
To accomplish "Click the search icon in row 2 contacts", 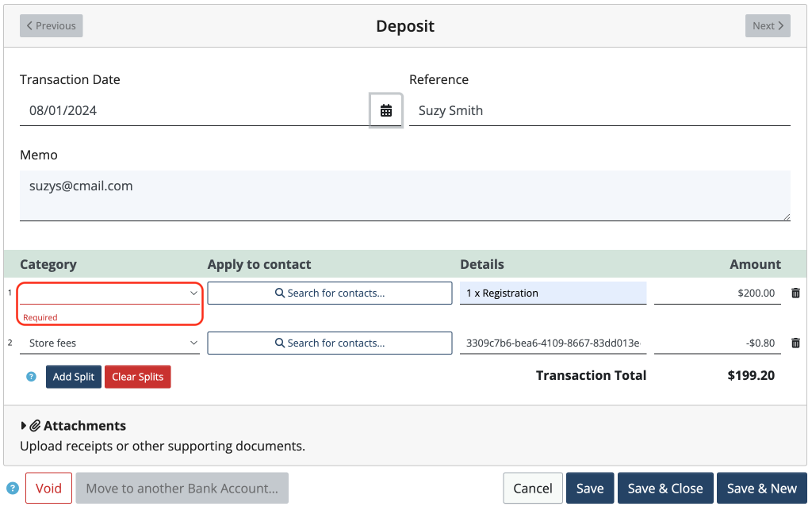I will 279,343.
